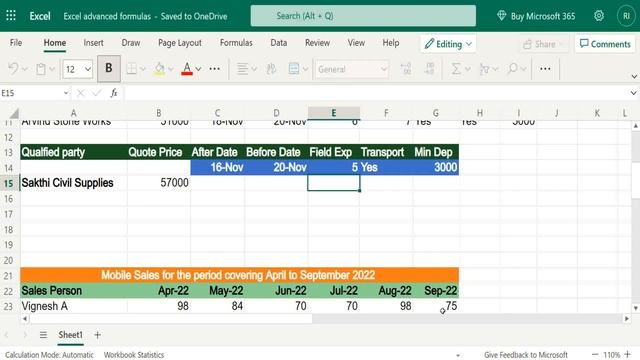Click the select all corner triangle
Viewport: 640px width, 360px height.
click(x=14, y=113)
